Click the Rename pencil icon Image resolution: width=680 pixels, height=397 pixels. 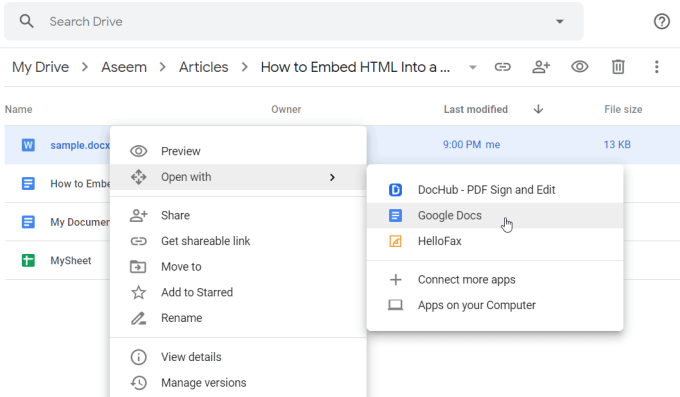139,318
